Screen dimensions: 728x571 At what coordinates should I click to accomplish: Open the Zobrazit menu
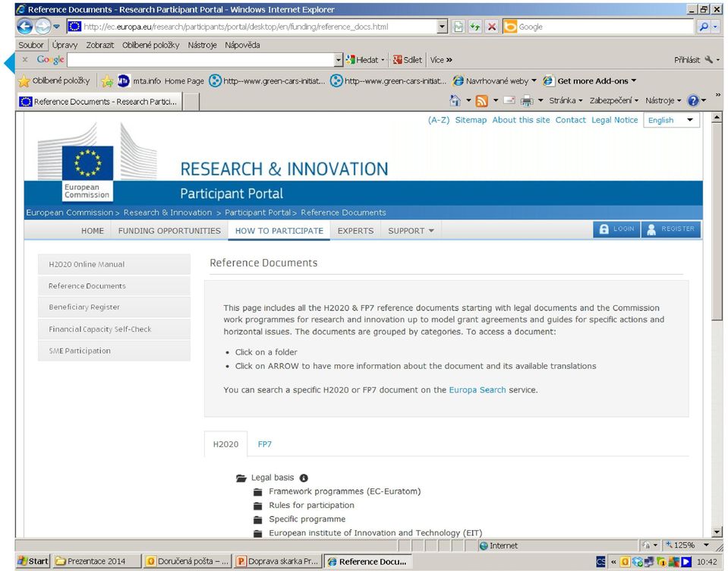[99, 45]
